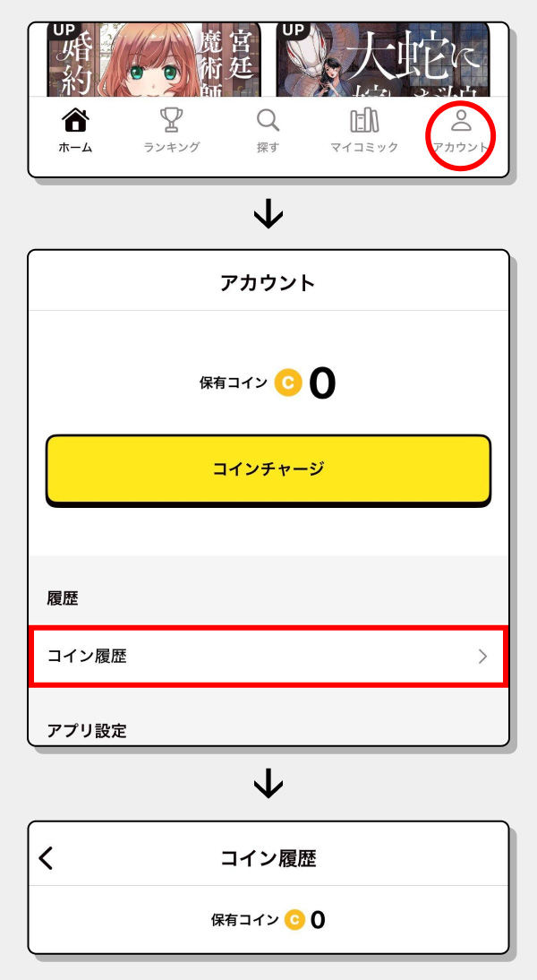
Task: Click the UP badge on the left cover
Action: [x=64, y=30]
